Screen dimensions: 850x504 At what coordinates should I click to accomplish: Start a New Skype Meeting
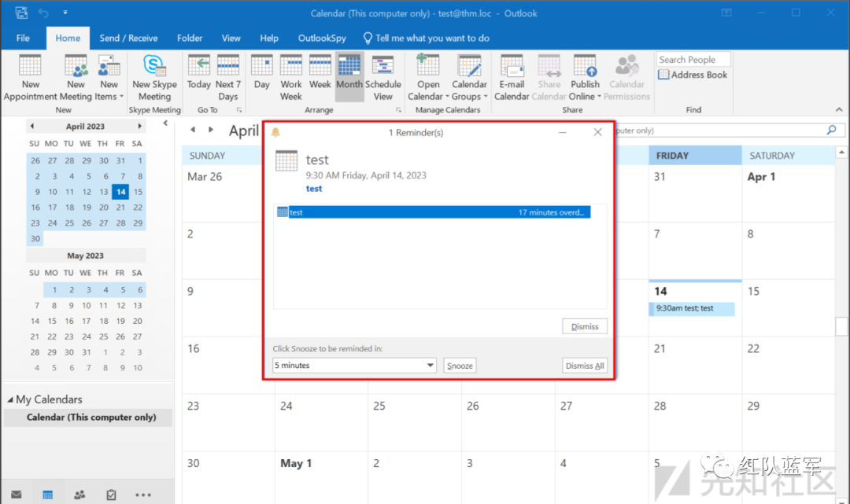154,78
